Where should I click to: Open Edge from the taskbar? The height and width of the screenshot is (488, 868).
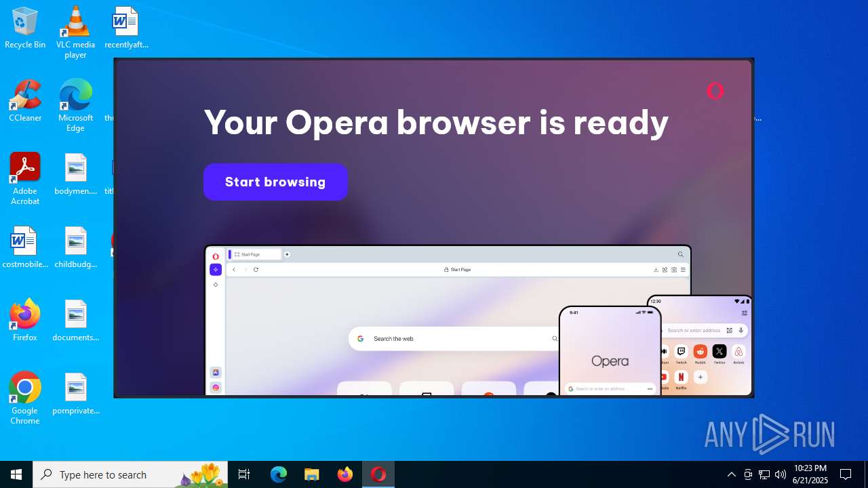coord(279,474)
